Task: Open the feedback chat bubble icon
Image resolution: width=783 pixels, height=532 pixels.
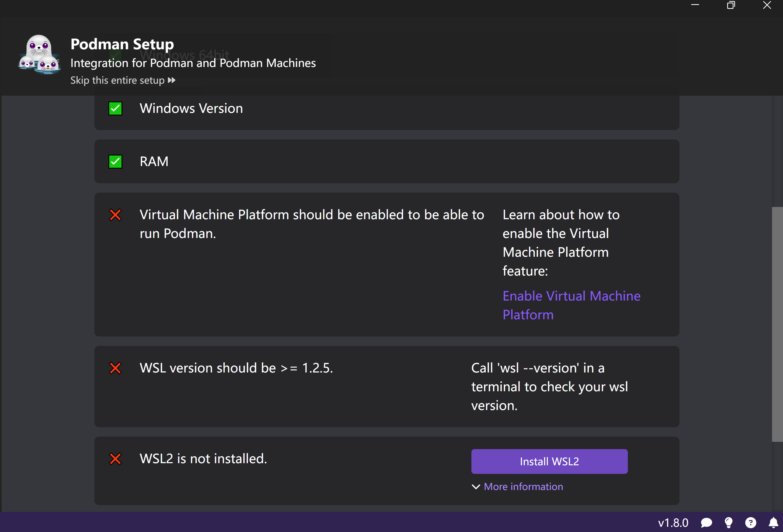Action: (x=706, y=523)
